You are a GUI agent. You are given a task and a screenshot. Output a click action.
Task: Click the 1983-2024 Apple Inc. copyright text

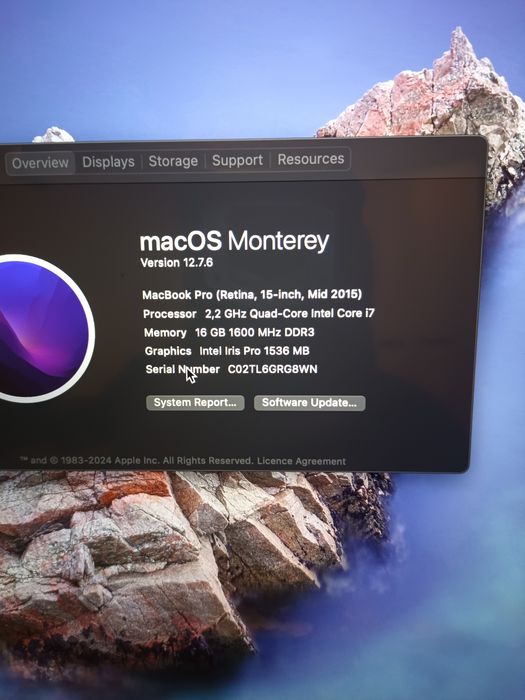(136, 460)
